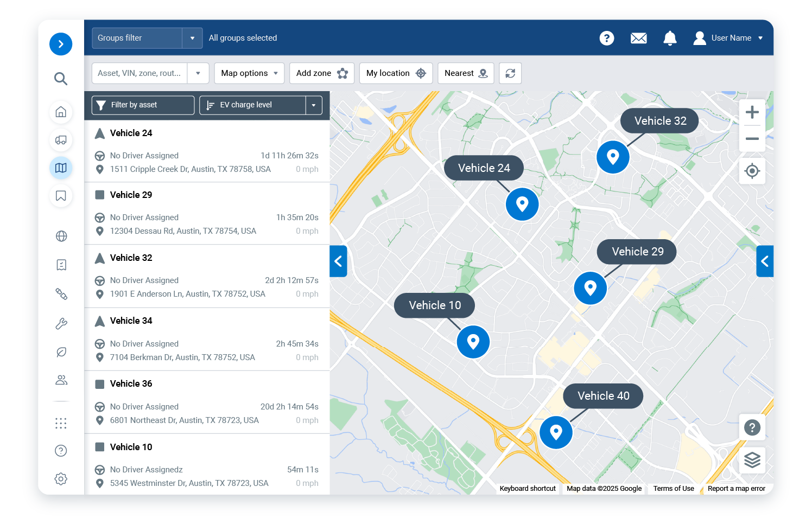Click the vehicles truck icon in the sidebar
812x525 pixels.
[61, 140]
